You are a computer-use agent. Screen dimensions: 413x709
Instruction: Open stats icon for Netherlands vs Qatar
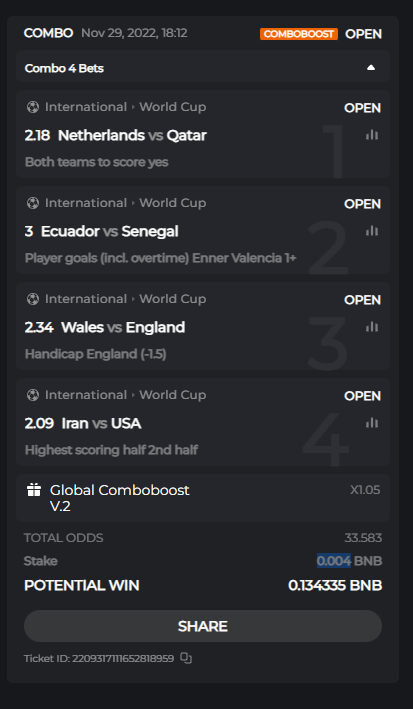click(x=372, y=135)
